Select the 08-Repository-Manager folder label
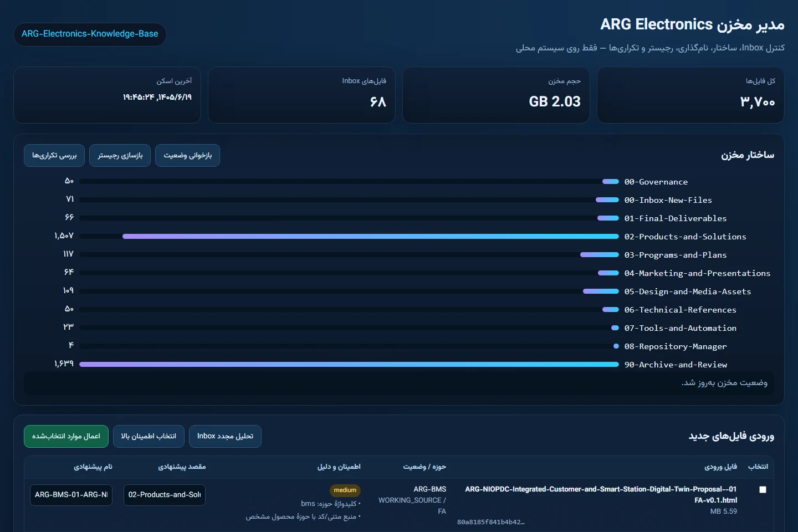This screenshot has width=798, height=532. coord(676,346)
